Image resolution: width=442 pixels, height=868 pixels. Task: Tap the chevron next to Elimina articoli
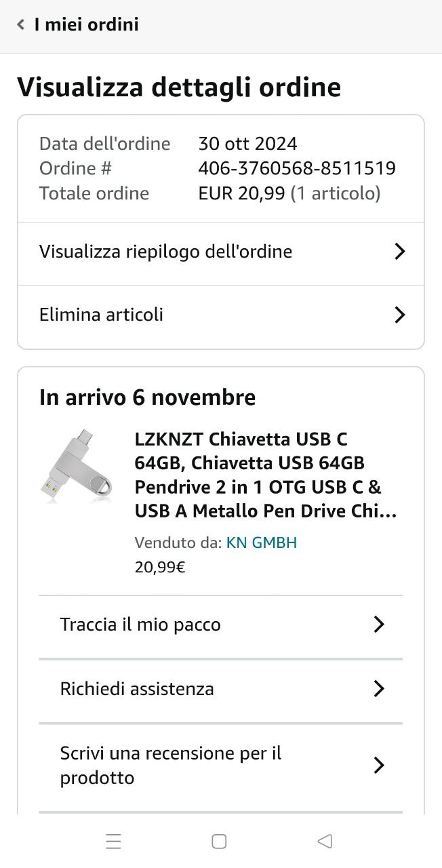point(400,315)
